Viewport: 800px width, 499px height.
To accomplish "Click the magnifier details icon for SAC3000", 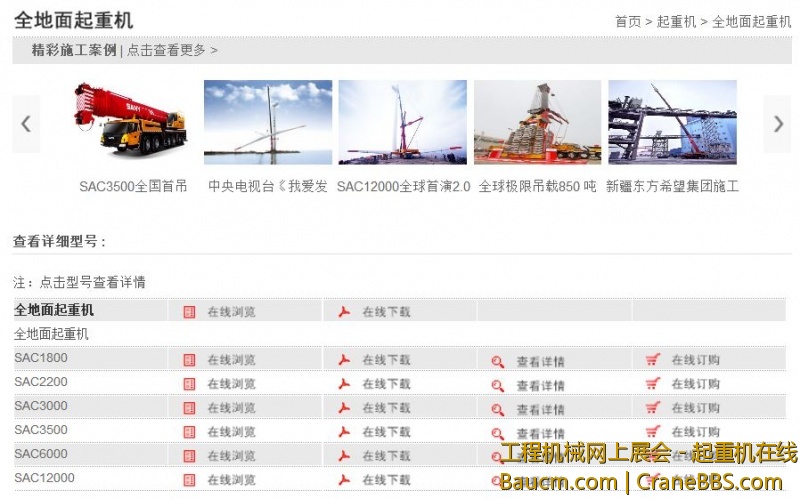I will pyautogui.click(x=498, y=410).
